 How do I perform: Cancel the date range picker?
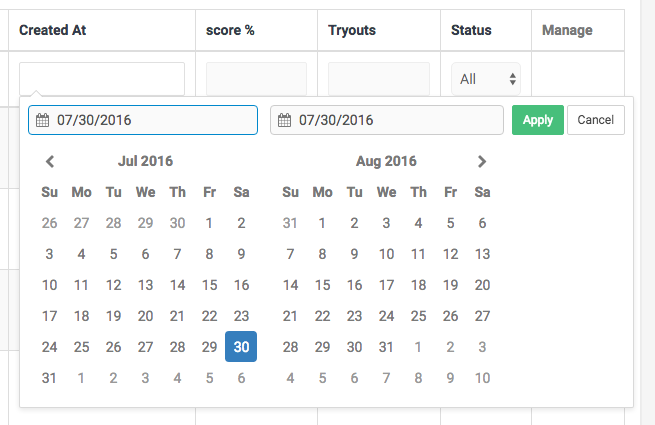596,120
